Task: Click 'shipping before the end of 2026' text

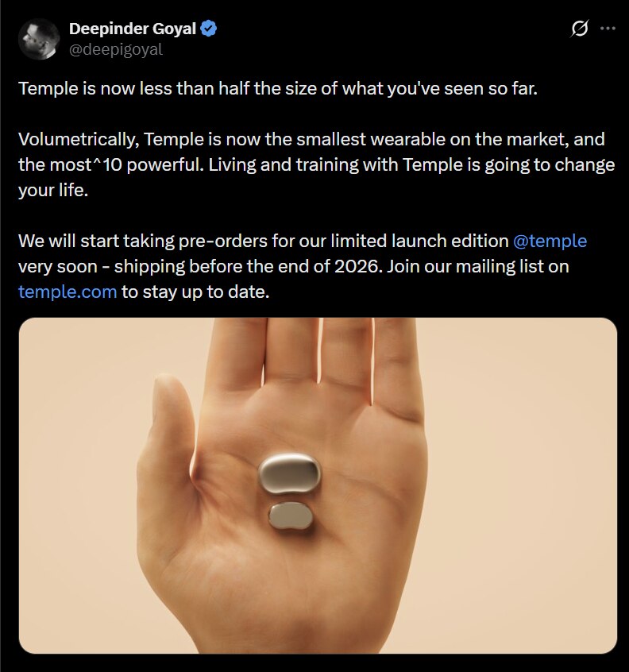Action: [x=247, y=267]
